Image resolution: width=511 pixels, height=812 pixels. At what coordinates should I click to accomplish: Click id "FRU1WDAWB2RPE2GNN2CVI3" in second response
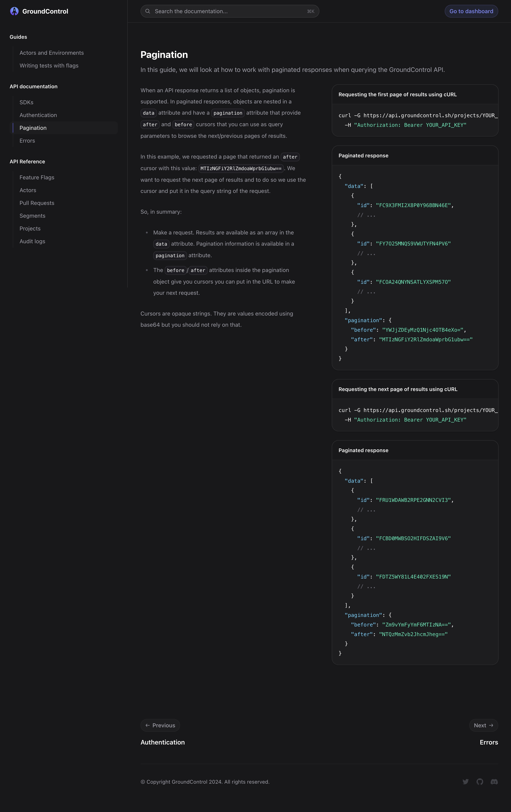point(413,500)
